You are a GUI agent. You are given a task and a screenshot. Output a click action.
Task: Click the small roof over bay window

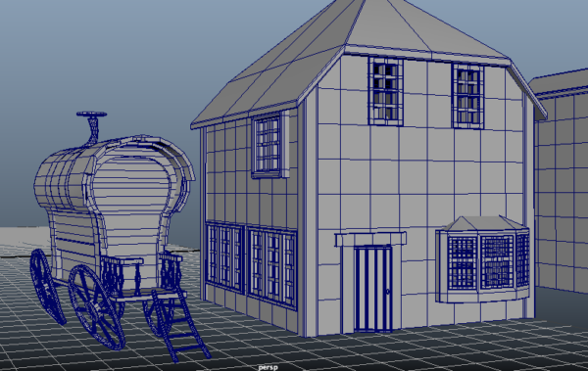tap(484, 223)
